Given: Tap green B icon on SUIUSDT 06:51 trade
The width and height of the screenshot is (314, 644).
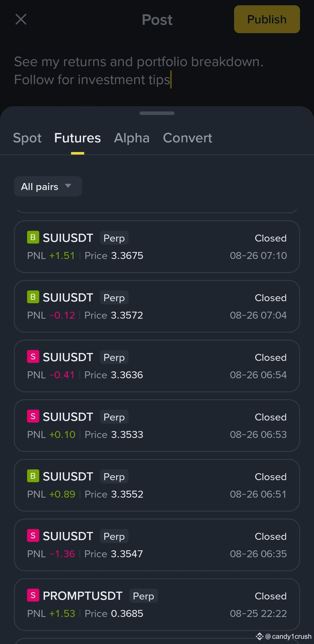Looking at the screenshot, I should pyautogui.click(x=33, y=476).
